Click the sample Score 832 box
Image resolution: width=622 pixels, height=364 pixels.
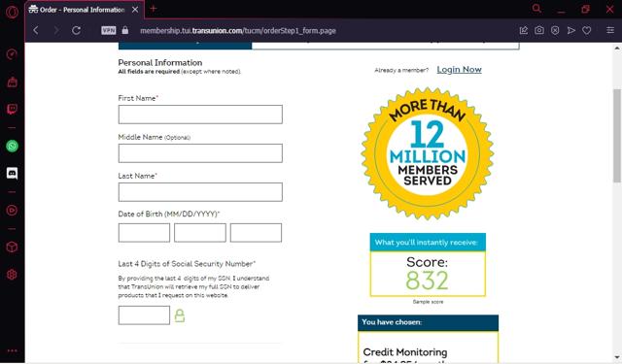pyautogui.click(x=428, y=274)
